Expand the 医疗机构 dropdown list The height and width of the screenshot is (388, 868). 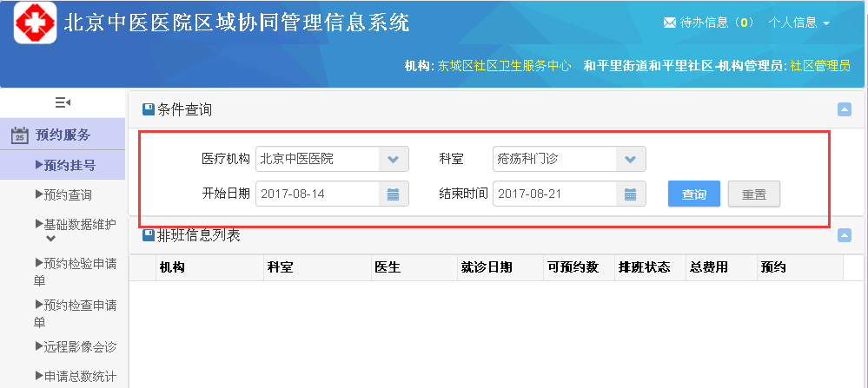(393, 159)
